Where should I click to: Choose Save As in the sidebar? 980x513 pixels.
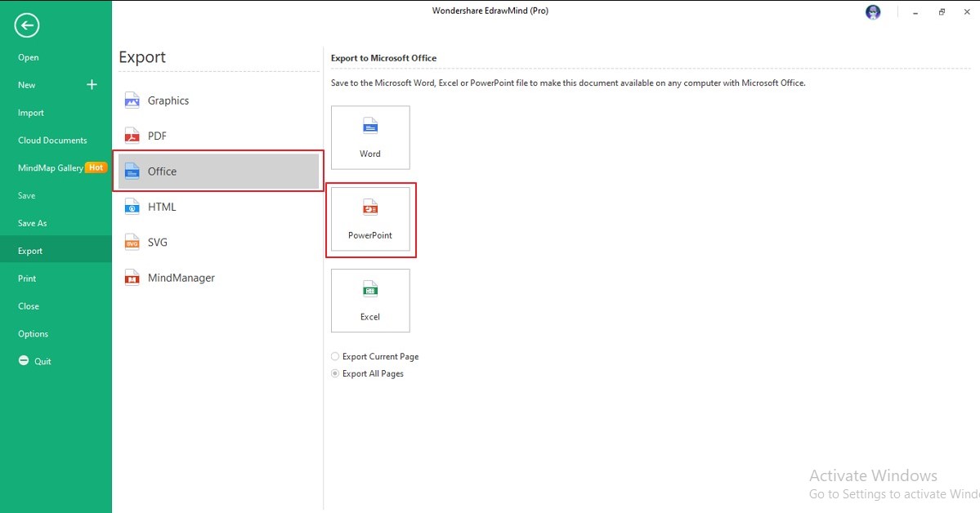33,223
